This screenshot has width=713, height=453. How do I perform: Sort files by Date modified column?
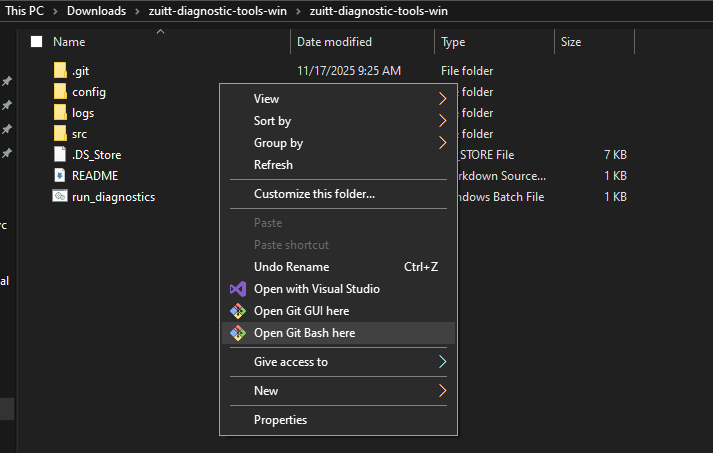pos(334,42)
